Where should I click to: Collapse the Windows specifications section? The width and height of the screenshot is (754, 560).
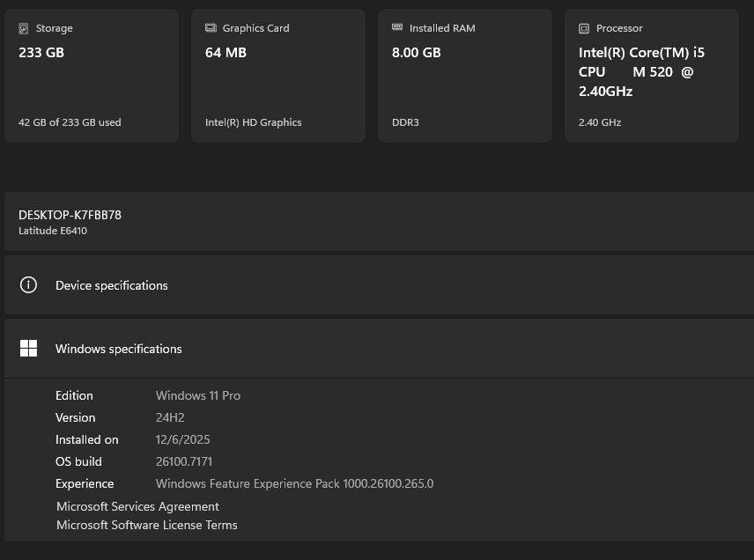[379, 349]
